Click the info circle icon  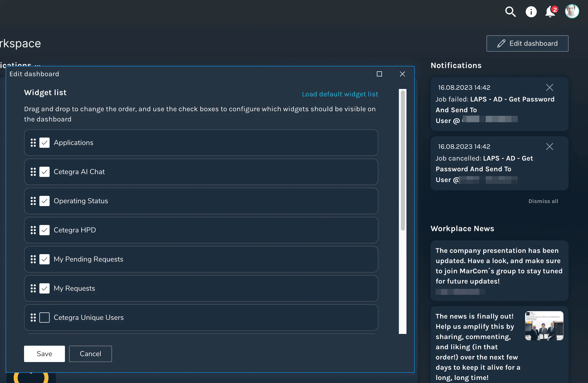[531, 12]
